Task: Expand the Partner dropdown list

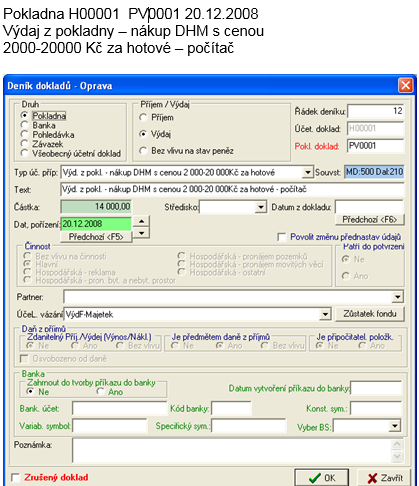Action: pos(397,297)
